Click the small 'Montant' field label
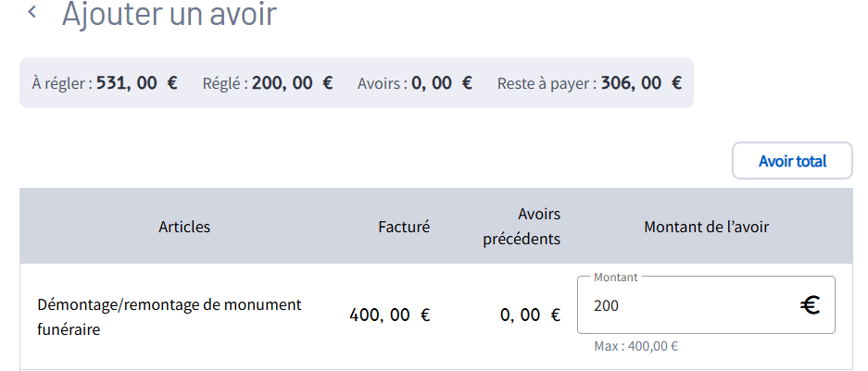 tap(614, 277)
